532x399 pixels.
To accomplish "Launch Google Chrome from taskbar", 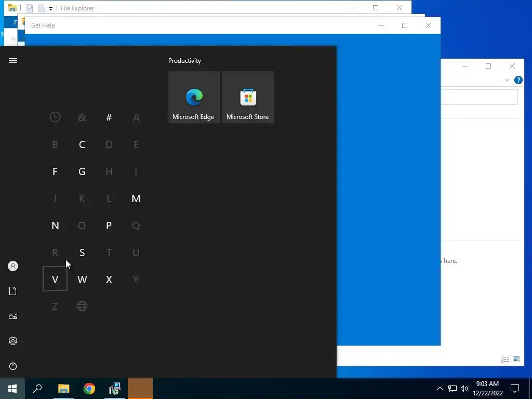I will coord(89,389).
